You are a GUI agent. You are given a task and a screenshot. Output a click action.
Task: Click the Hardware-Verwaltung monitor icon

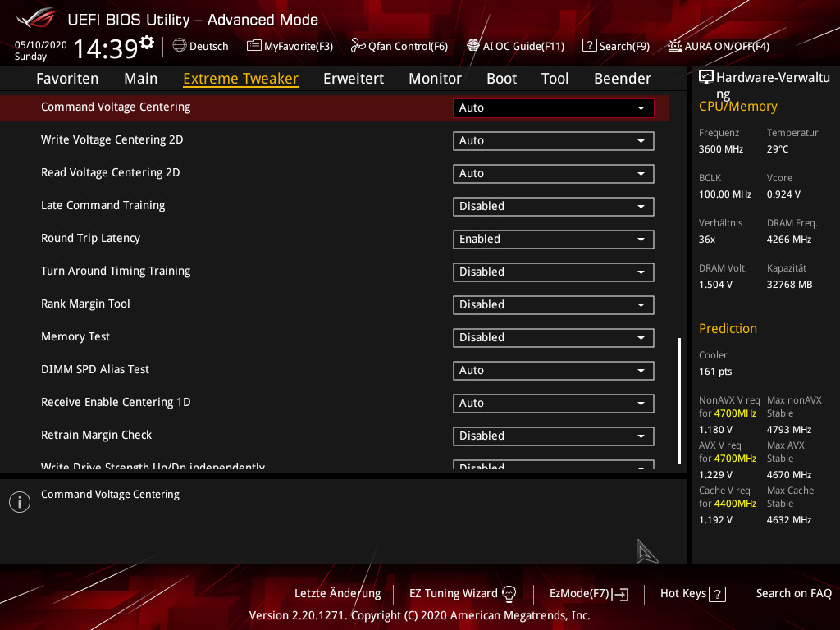tap(706, 78)
